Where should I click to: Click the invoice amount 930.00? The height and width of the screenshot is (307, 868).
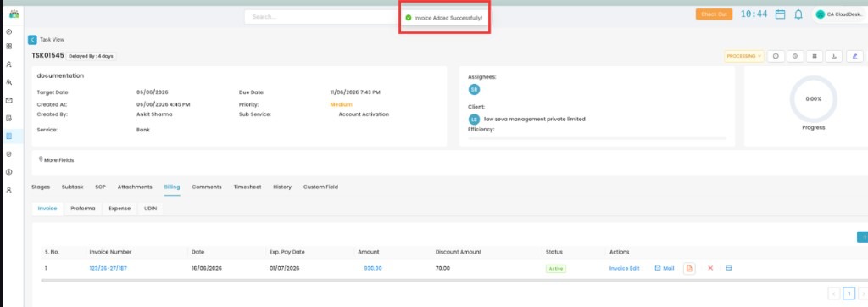coord(373,268)
